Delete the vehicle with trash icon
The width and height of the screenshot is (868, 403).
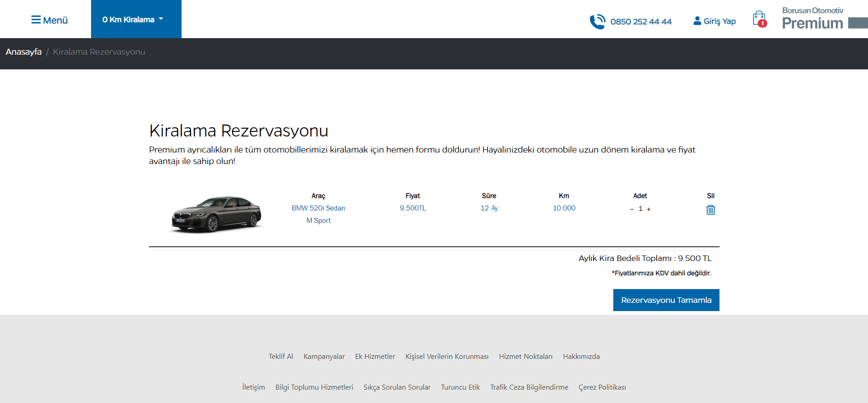point(711,210)
